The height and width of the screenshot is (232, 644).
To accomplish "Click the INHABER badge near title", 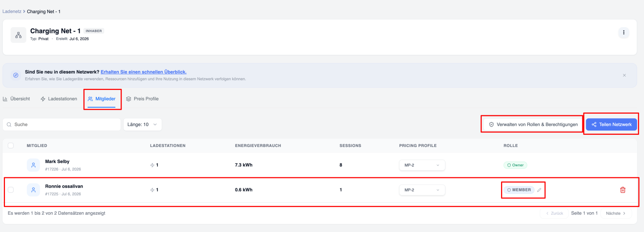I will [x=94, y=31].
